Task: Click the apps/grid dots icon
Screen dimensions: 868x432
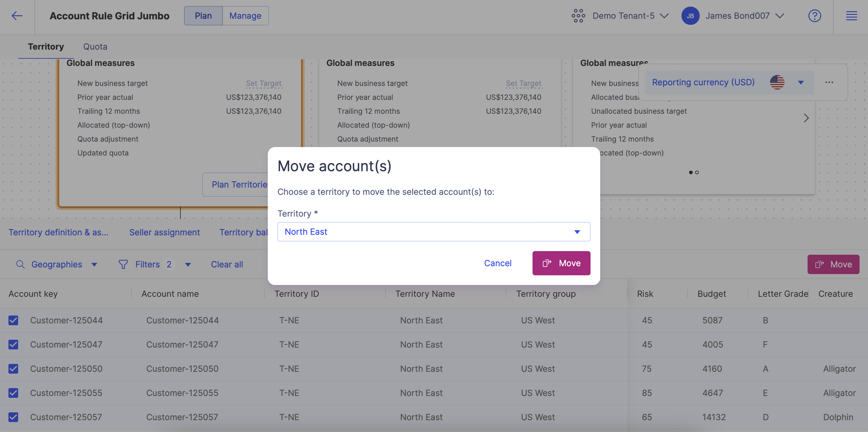Action: click(578, 15)
